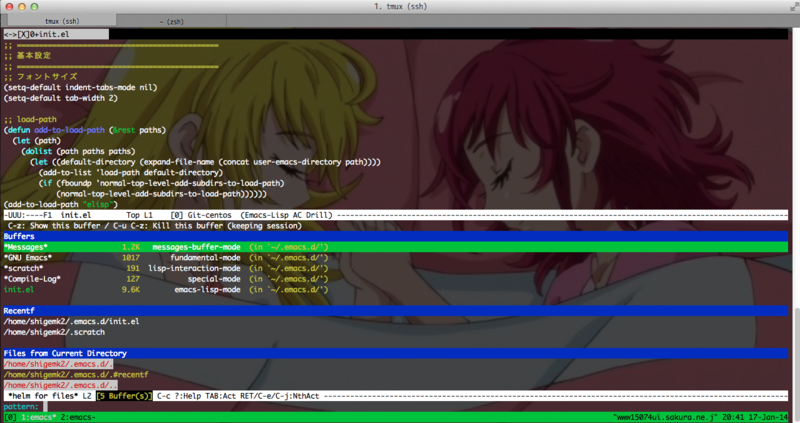Image resolution: width=800 pixels, height=423 pixels.
Task: Click the C-z: Show this buffer hint line
Action: click(155, 226)
